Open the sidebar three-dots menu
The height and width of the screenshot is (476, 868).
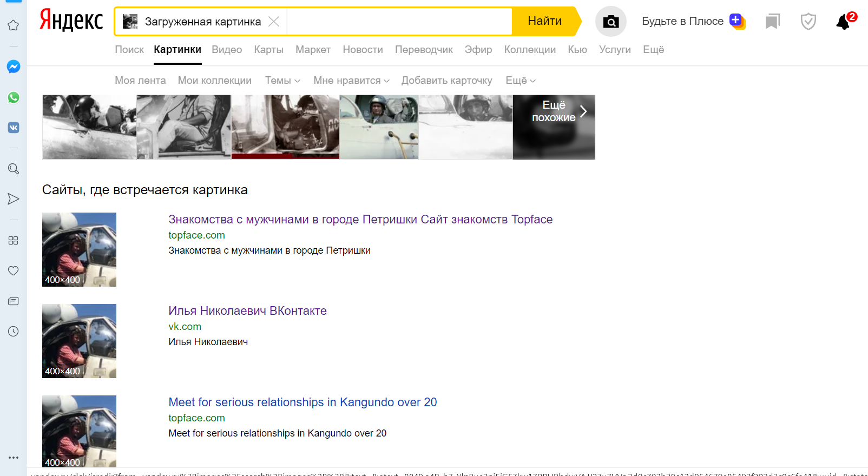[x=14, y=458]
